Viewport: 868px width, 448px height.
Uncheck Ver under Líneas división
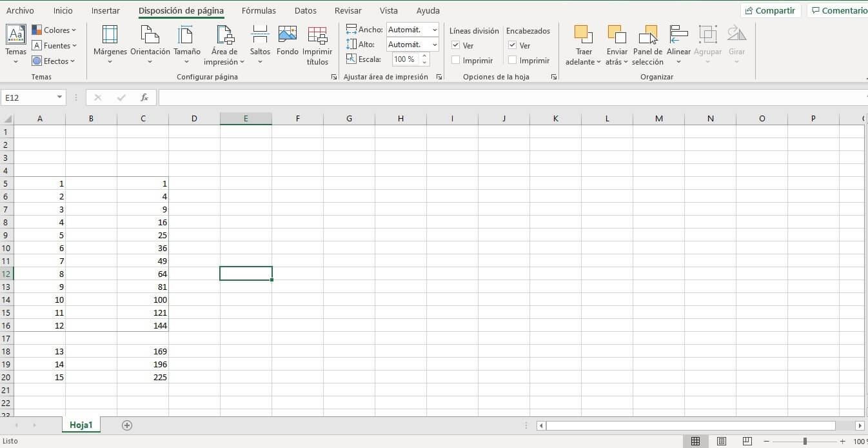click(456, 45)
